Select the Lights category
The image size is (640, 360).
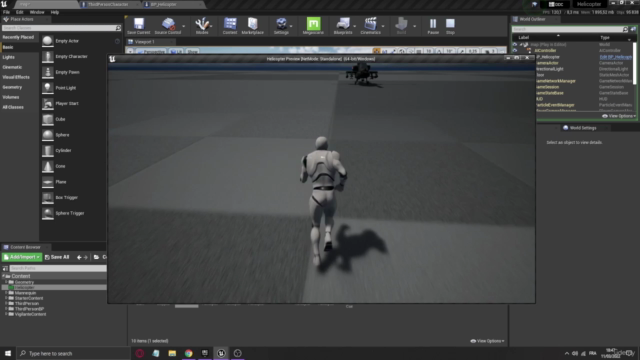tap(9, 57)
